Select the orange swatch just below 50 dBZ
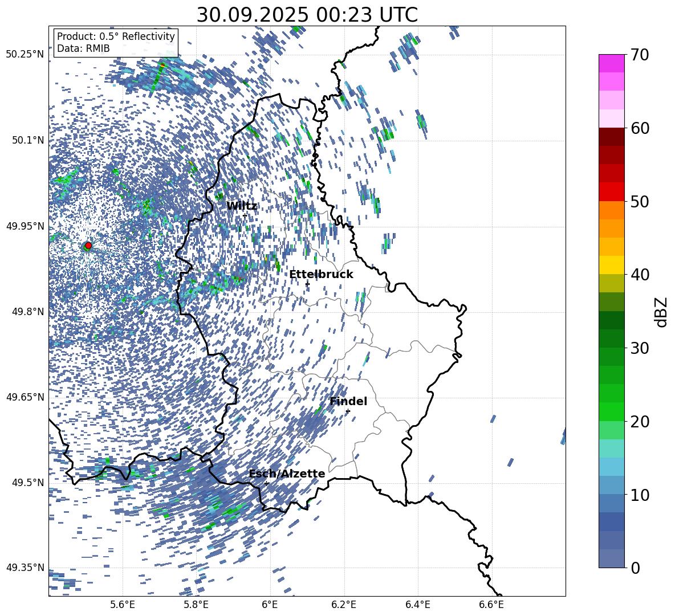This screenshot has width=675, height=616. (612, 210)
